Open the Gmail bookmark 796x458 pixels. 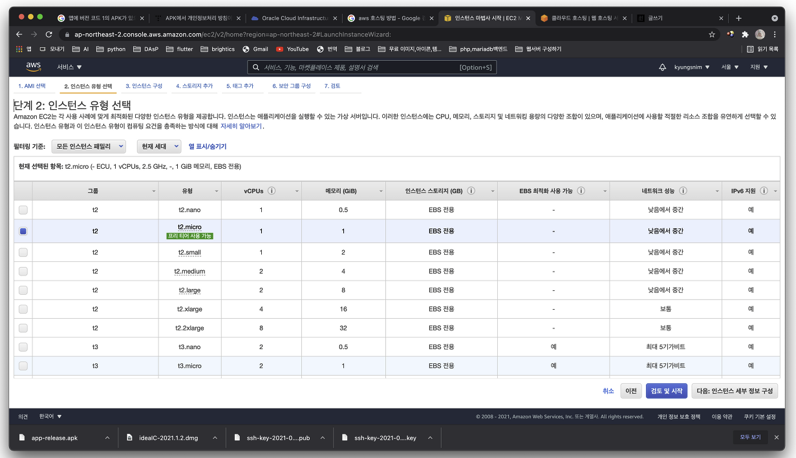point(255,49)
